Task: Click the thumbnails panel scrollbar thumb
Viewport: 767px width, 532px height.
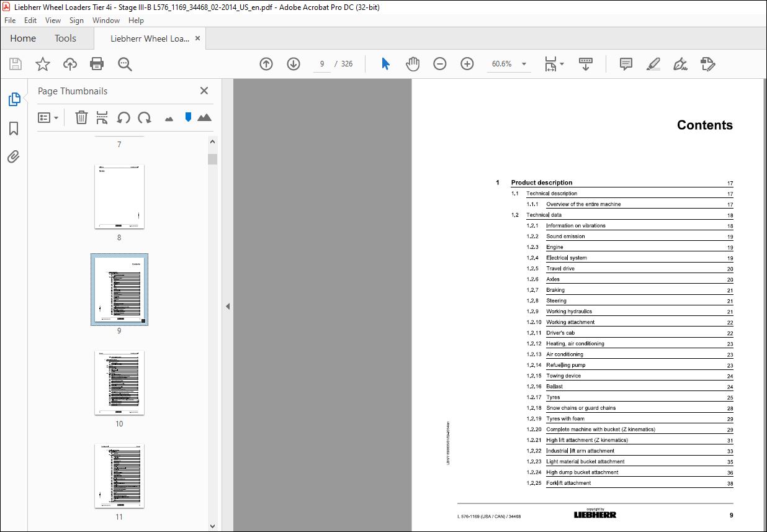Action: 212,159
